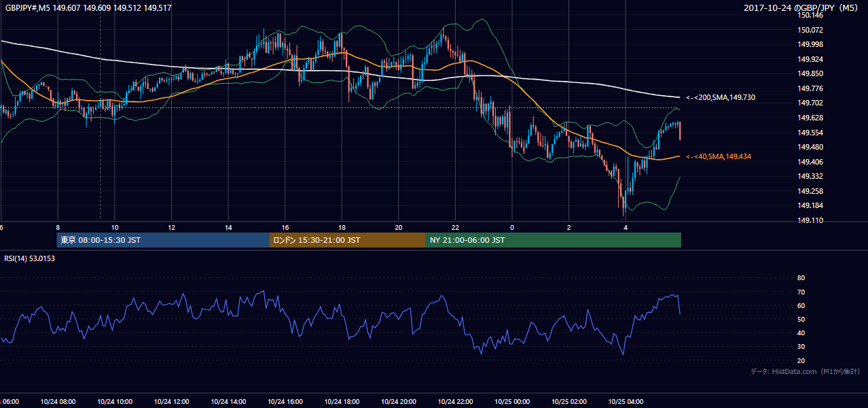Click the 200 SMA label reading 149.730
The image size is (868, 408).
[721, 98]
